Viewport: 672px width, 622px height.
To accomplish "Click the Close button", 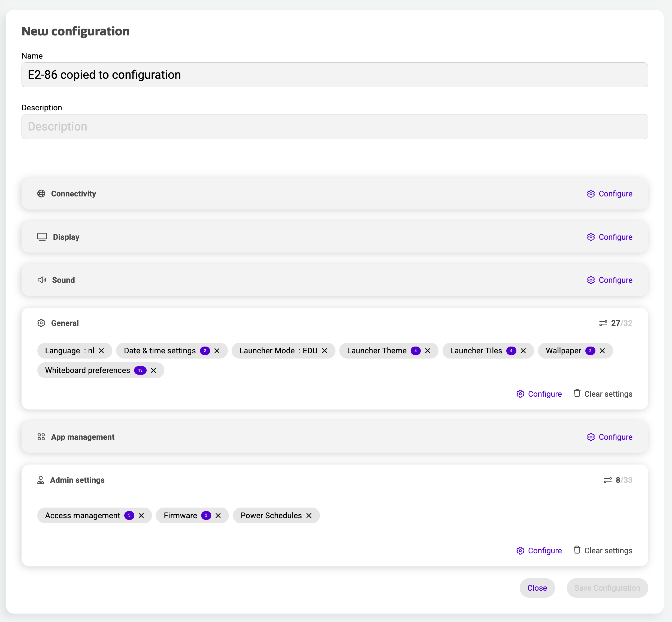I will [x=537, y=588].
